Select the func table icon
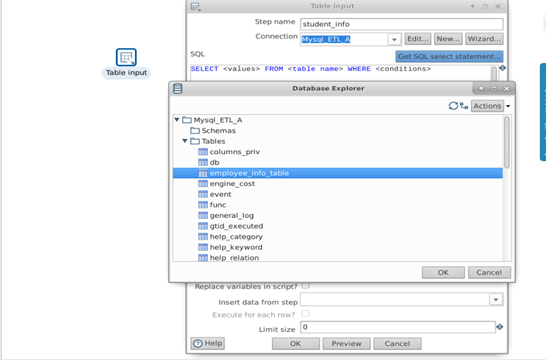 click(203, 205)
